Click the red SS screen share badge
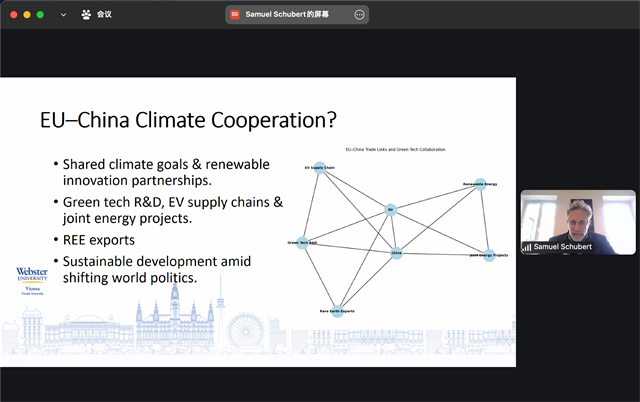Viewport: 640px width, 402px height. [x=235, y=15]
